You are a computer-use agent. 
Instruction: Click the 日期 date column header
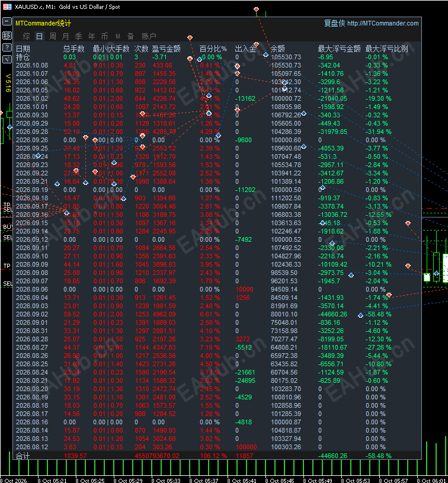23,49
